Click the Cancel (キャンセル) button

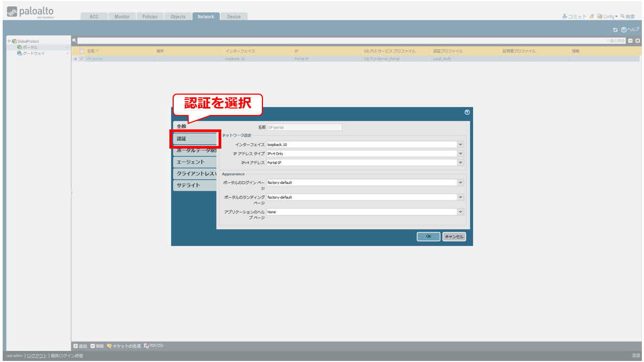coord(454,236)
